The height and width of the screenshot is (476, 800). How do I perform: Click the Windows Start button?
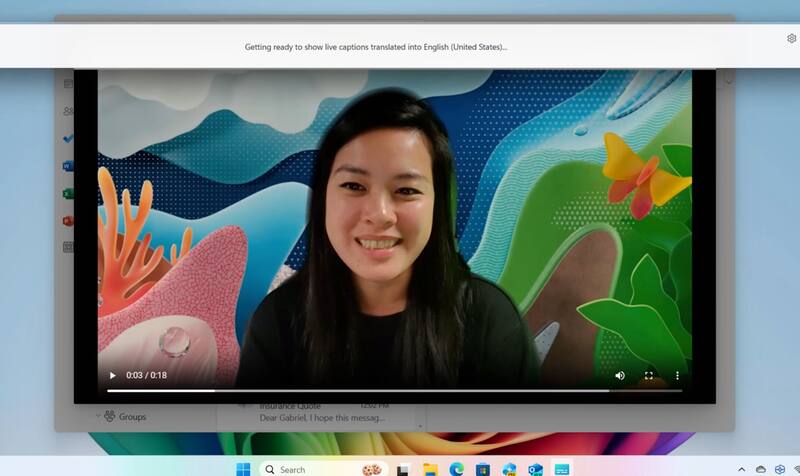click(x=243, y=469)
